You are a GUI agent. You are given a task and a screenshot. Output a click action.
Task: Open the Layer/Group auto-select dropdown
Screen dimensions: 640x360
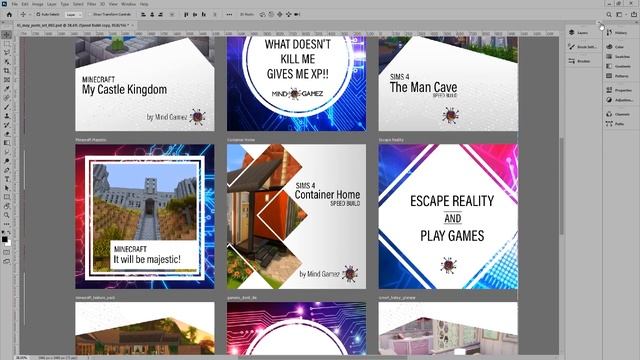point(73,14)
